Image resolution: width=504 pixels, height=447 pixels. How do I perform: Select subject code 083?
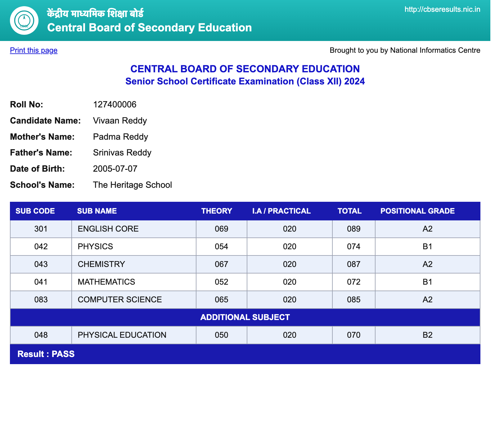point(41,300)
